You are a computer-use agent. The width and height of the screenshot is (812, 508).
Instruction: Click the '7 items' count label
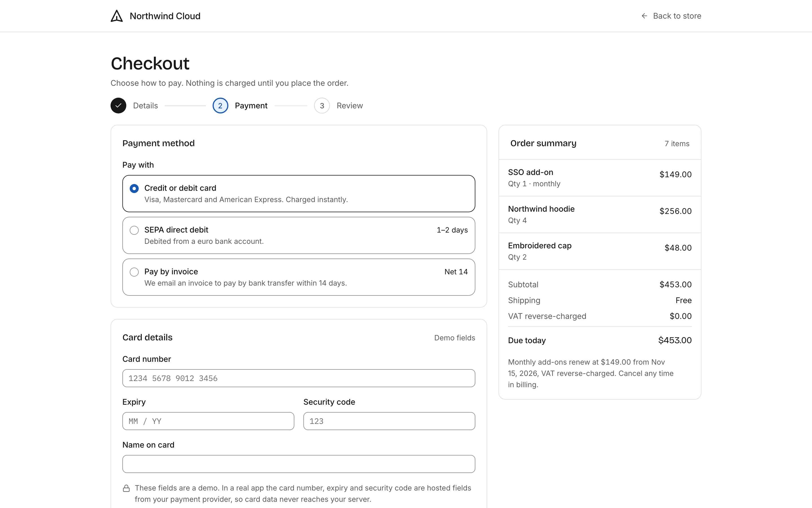point(677,143)
